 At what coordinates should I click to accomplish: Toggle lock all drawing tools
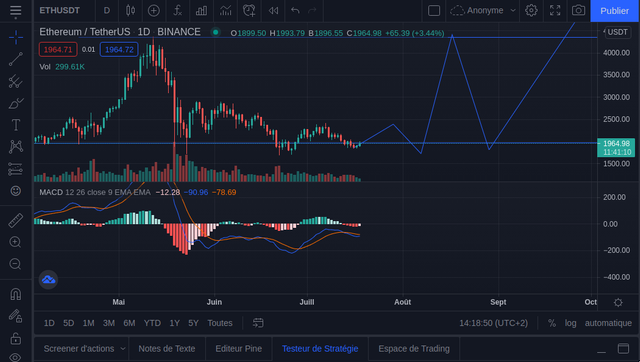[16, 338]
